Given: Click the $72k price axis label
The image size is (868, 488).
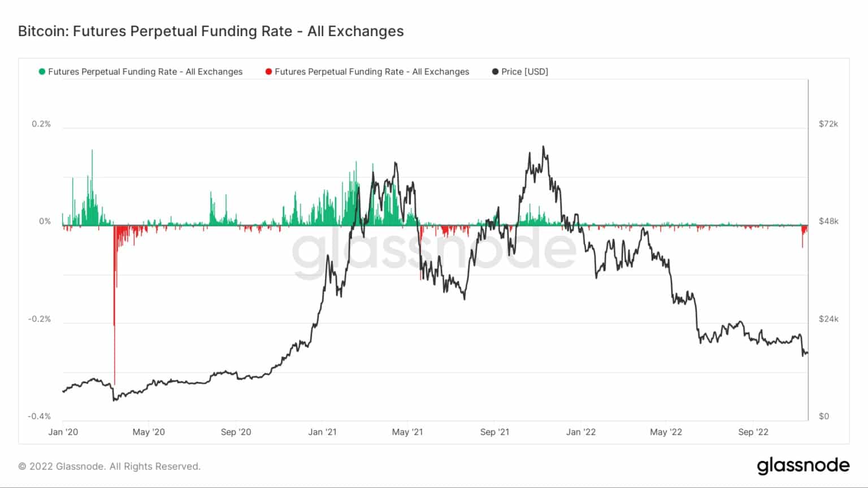Looking at the screenshot, I should (x=828, y=124).
